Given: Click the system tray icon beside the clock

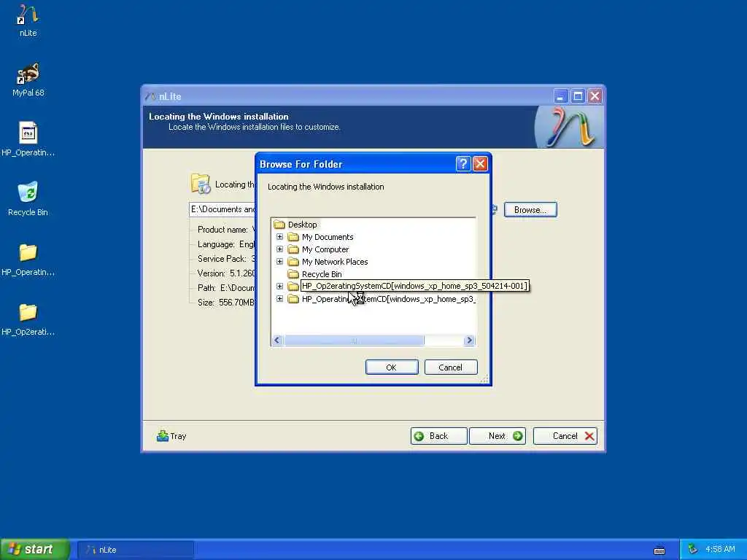Looking at the screenshot, I should coord(693,549).
